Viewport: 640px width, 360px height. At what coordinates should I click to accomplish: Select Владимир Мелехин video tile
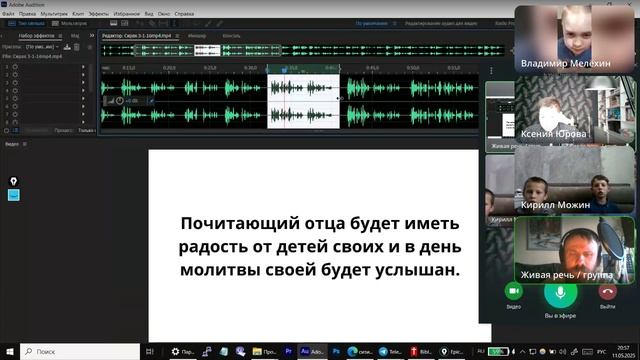574,39
